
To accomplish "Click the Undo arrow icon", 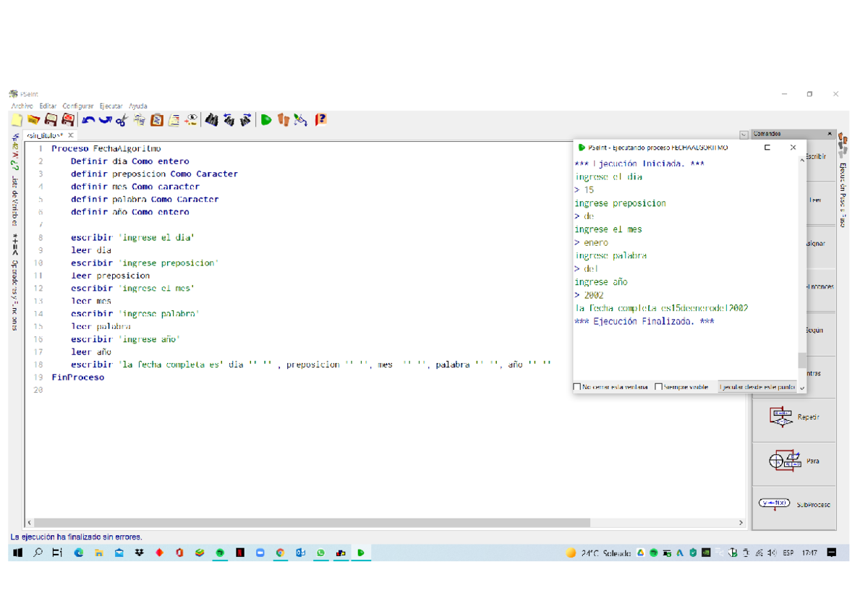I will pos(88,120).
